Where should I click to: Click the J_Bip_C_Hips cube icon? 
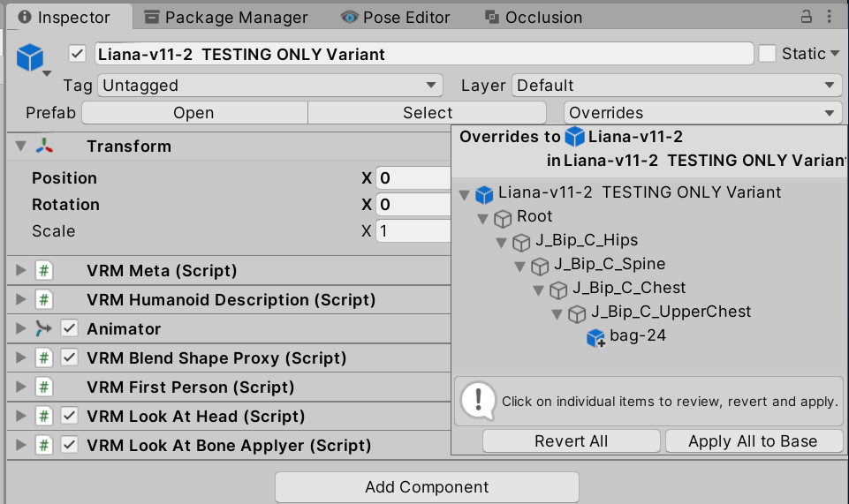pyautogui.click(x=521, y=242)
